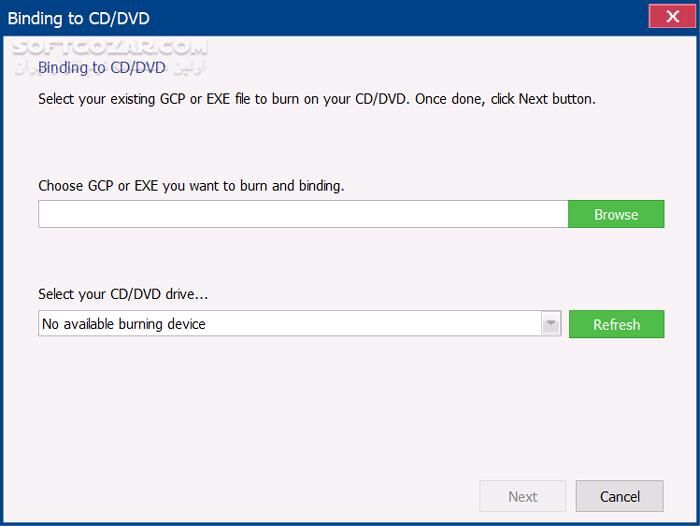Click the 'Choose GCP or EXE' label
The height and width of the screenshot is (526, 700).
(191, 185)
